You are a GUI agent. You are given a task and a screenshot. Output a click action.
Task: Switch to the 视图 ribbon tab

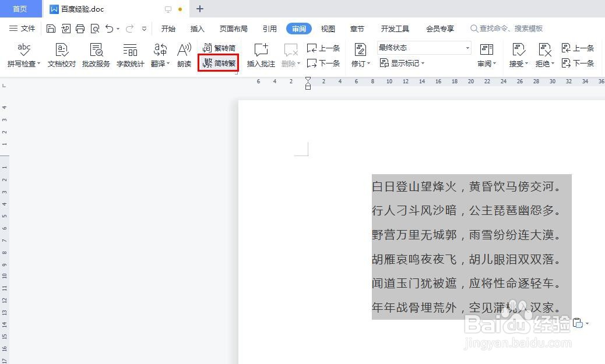point(328,28)
